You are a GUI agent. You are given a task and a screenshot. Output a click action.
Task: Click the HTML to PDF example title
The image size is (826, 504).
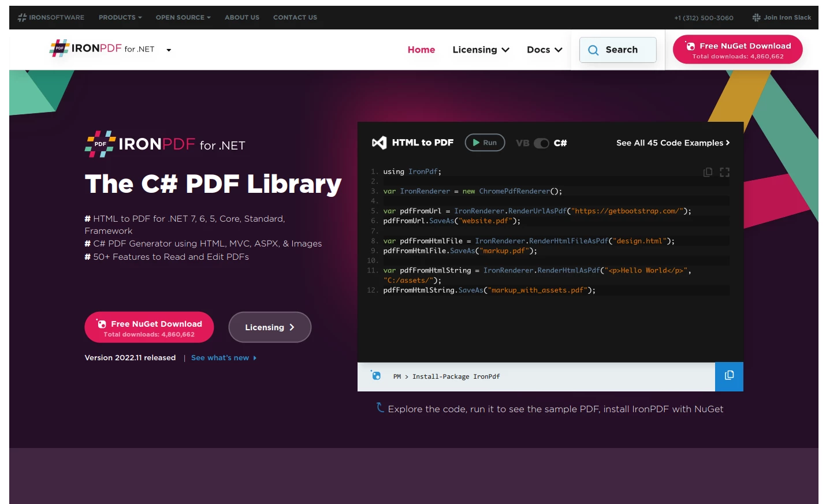pyautogui.click(x=423, y=143)
